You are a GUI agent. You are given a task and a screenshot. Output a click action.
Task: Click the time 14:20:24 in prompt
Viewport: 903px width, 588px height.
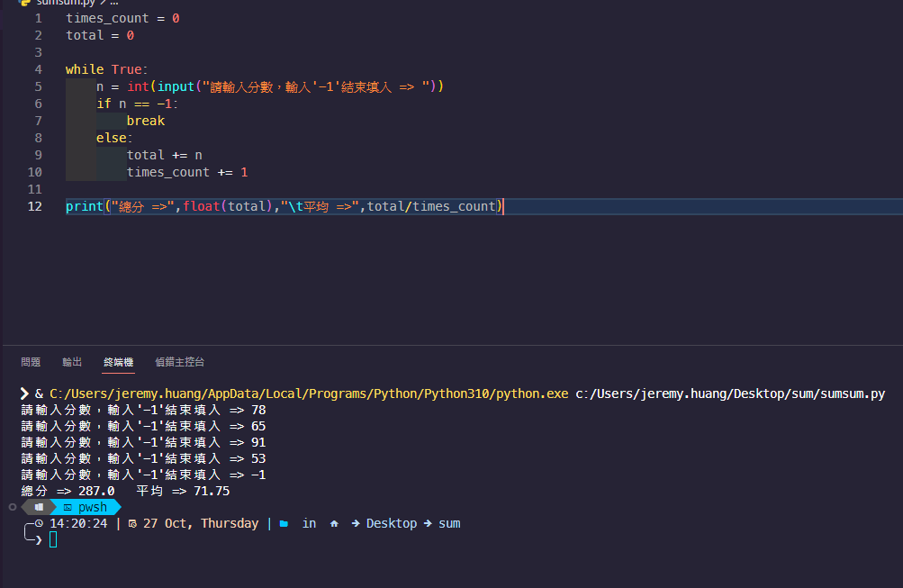78,523
